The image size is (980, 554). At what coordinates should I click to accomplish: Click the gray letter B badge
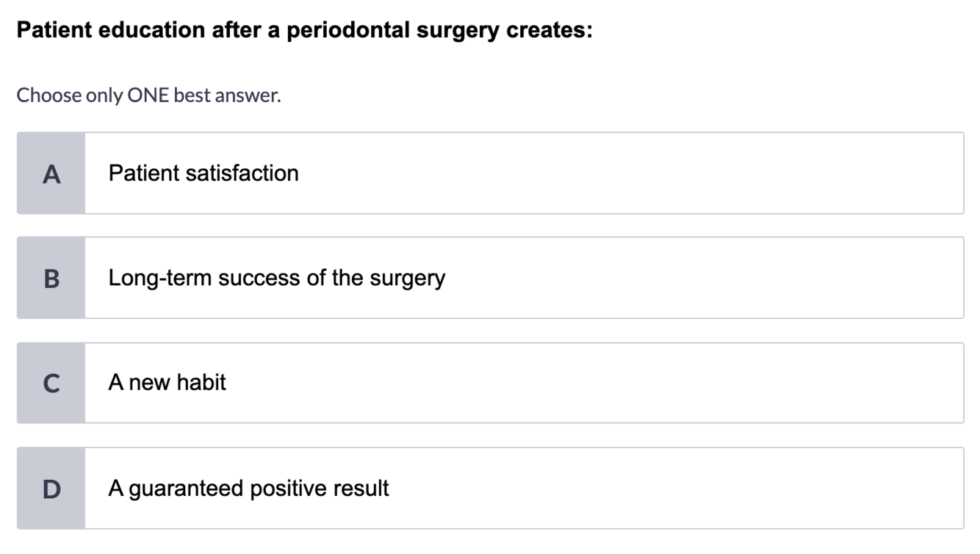(x=51, y=278)
